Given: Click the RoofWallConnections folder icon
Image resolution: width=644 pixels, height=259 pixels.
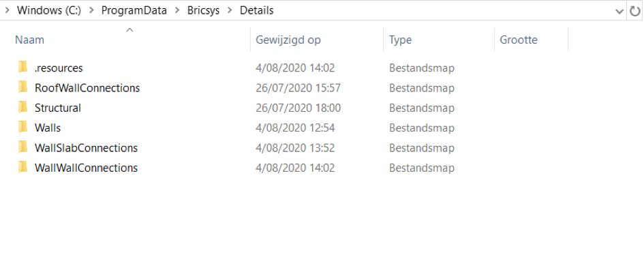Looking at the screenshot, I should click(23, 88).
